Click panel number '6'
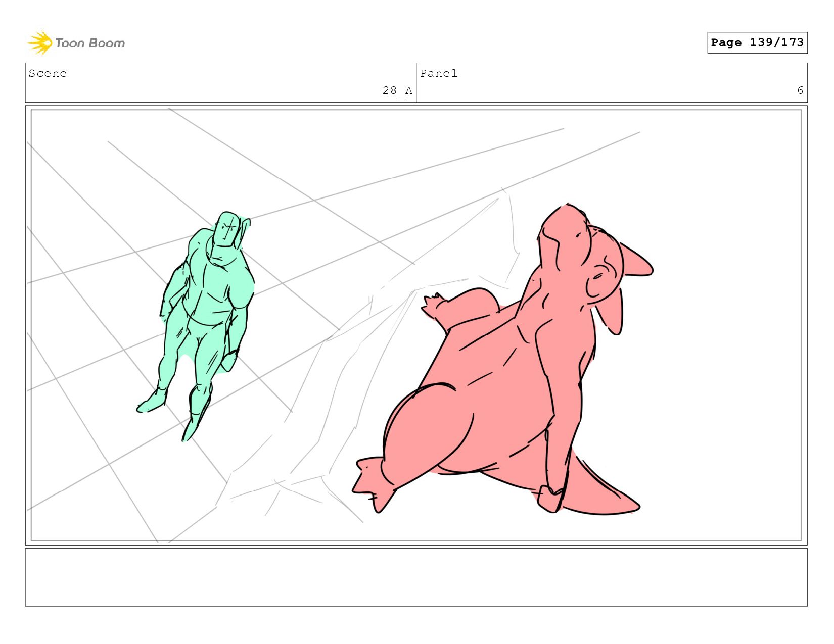Image resolution: width=834 pixels, height=644 pixels. click(x=800, y=91)
